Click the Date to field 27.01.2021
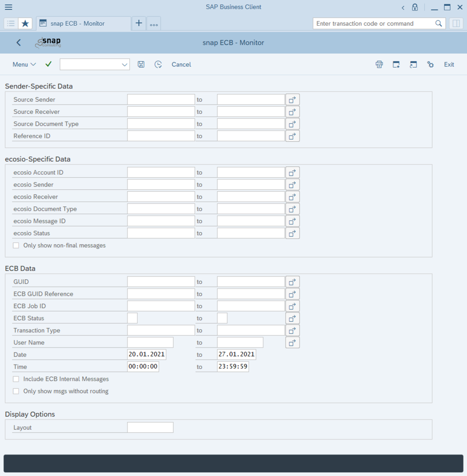 point(236,354)
